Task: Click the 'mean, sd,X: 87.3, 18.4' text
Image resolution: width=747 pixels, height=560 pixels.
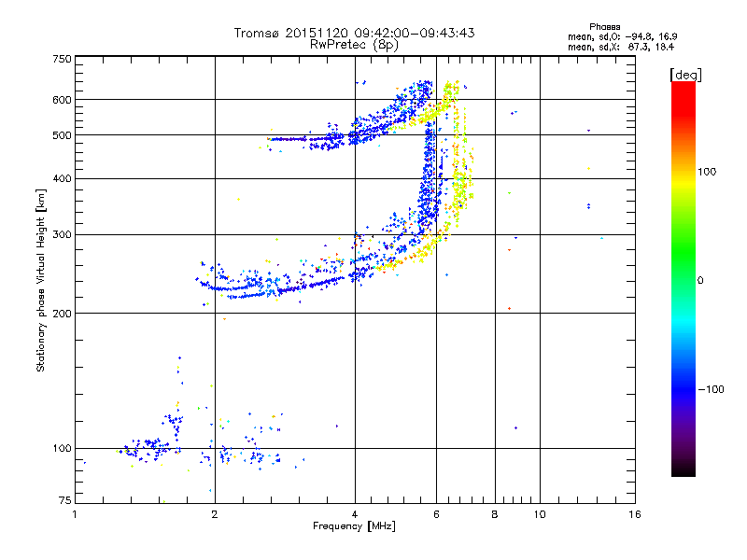Action: tap(621, 47)
